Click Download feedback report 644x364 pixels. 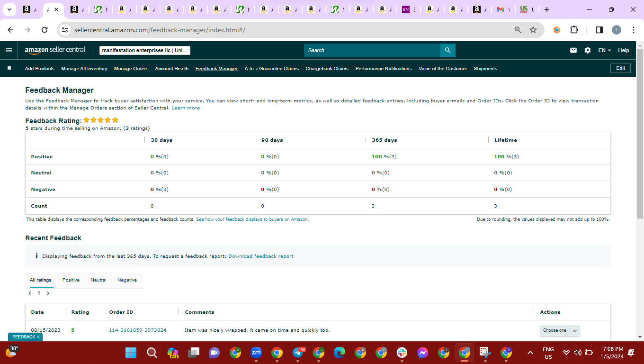261,256
